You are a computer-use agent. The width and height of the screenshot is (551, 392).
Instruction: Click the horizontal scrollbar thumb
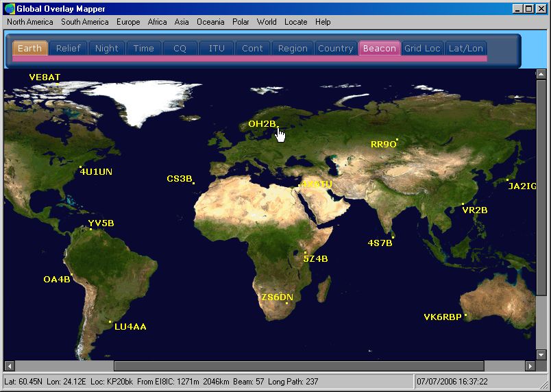[298, 366]
